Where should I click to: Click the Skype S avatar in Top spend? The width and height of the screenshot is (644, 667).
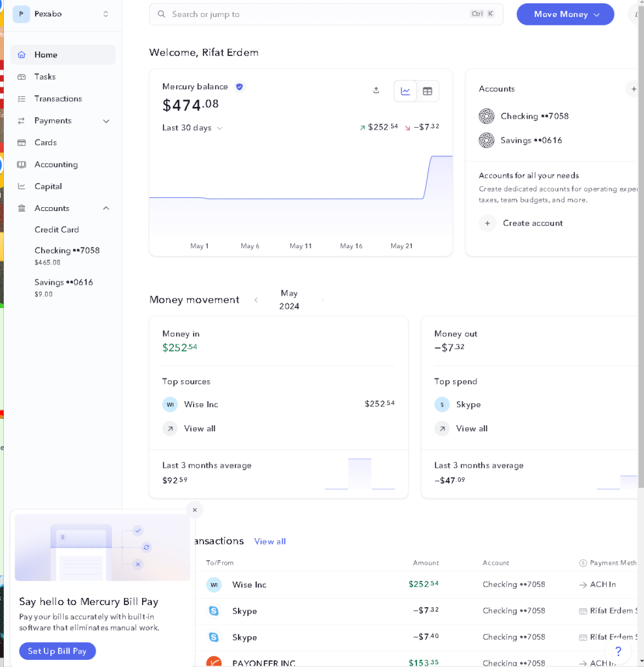coord(442,404)
